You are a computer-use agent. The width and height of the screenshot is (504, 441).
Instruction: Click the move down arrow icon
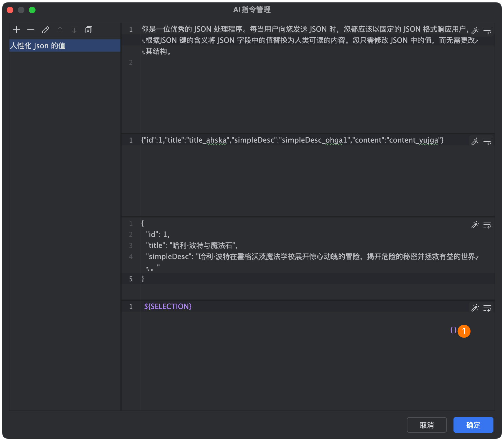tap(74, 30)
